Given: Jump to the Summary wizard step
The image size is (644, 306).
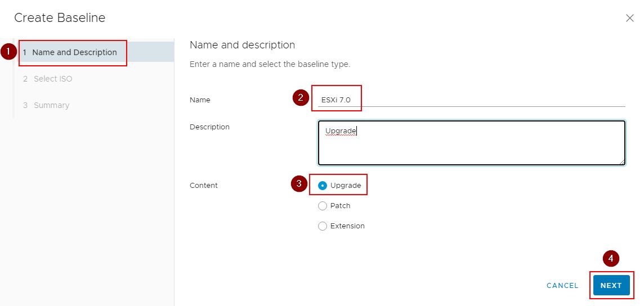Looking at the screenshot, I should 51,105.
